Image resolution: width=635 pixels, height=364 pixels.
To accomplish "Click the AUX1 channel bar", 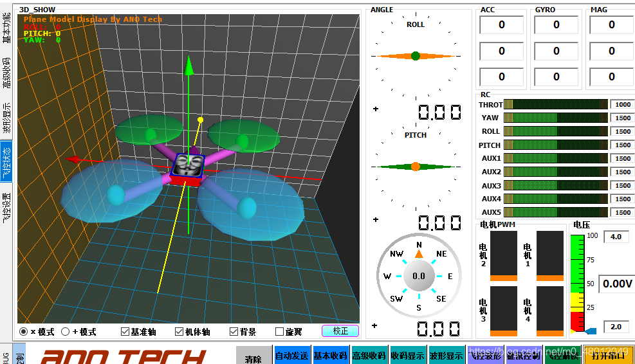I will (556, 158).
